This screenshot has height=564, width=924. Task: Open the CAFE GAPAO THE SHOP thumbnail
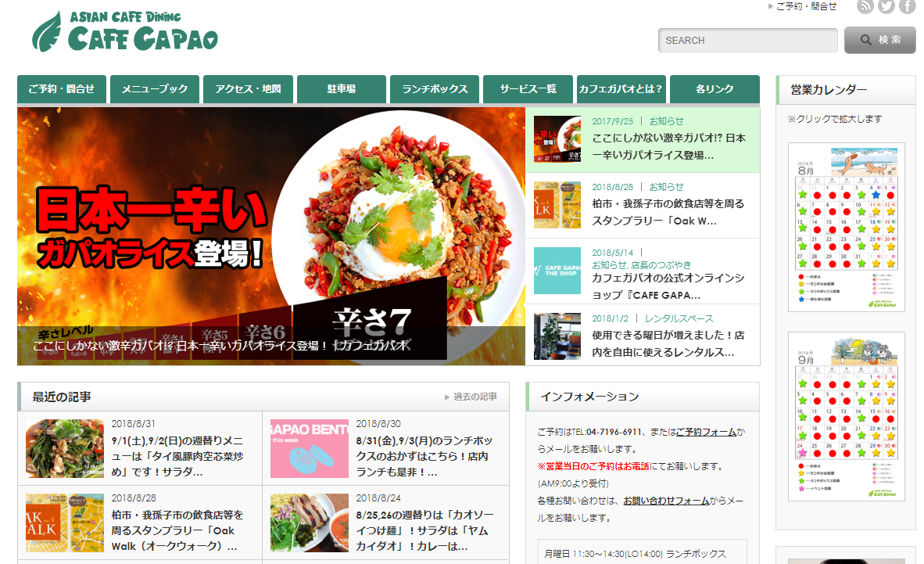(x=557, y=271)
